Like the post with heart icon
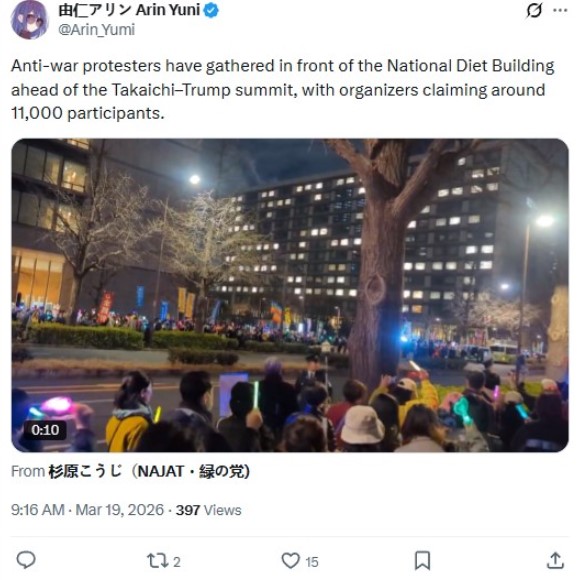 pyautogui.click(x=290, y=561)
